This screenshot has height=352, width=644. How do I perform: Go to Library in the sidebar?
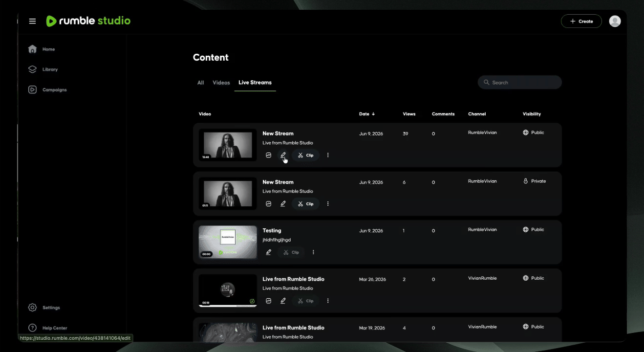pyautogui.click(x=43, y=69)
